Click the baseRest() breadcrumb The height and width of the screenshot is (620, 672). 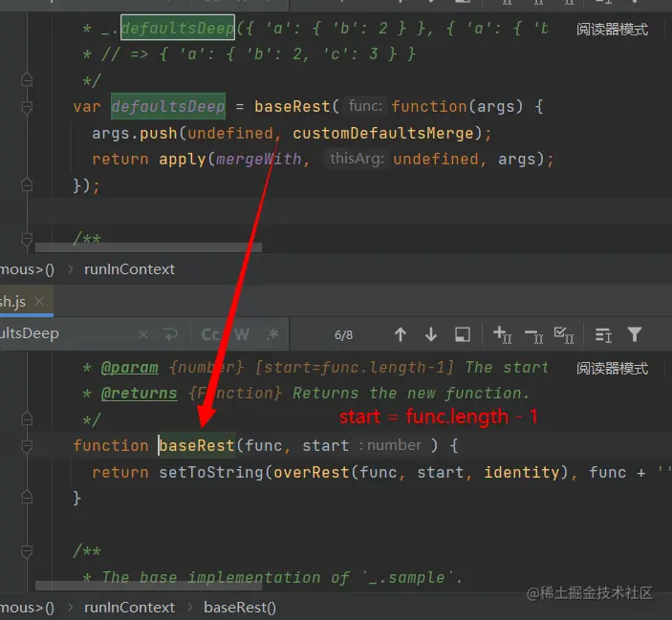click(x=240, y=608)
